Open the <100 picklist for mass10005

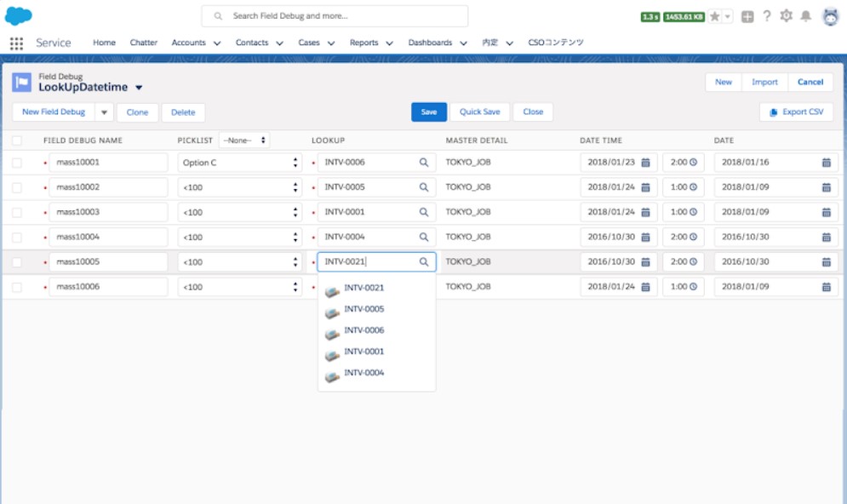239,261
